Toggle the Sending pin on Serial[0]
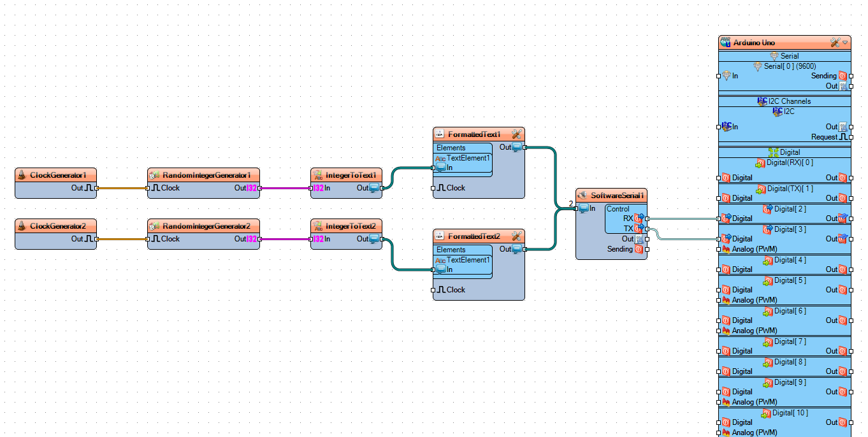The height and width of the screenshot is (437, 868). coord(843,75)
